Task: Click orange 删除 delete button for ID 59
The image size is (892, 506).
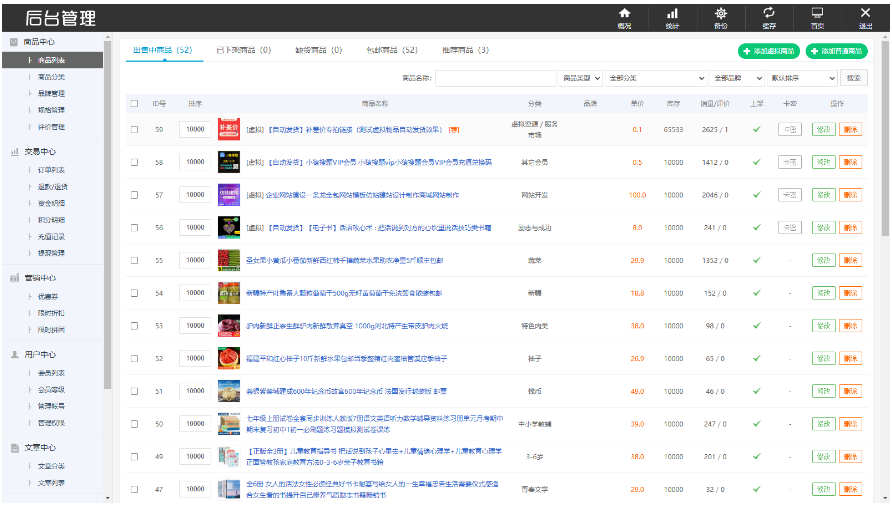Action: [850, 130]
